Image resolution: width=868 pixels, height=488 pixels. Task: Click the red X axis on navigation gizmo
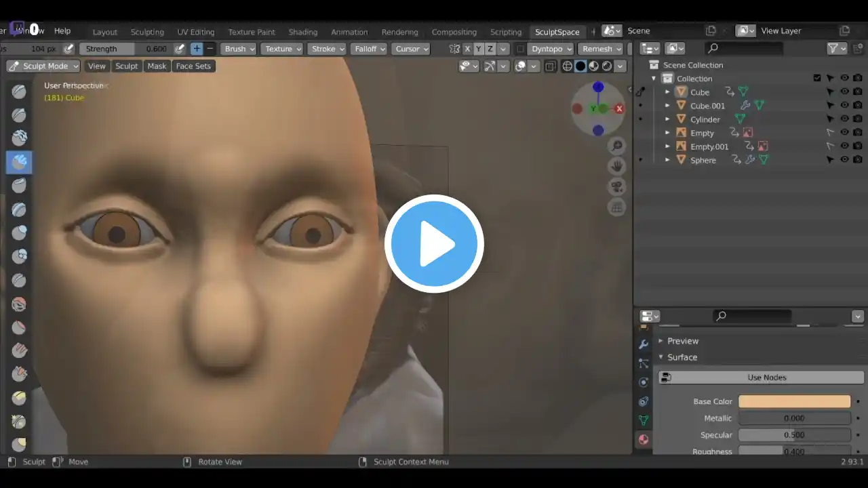tap(619, 108)
